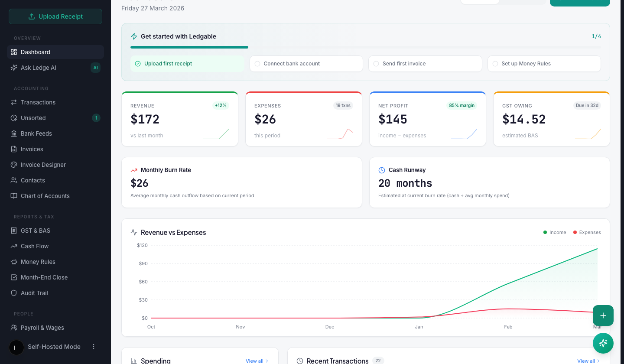This screenshot has height=364, width=624.
Task: Go to Transactions in the sidebar
Action: click(38, 102)
